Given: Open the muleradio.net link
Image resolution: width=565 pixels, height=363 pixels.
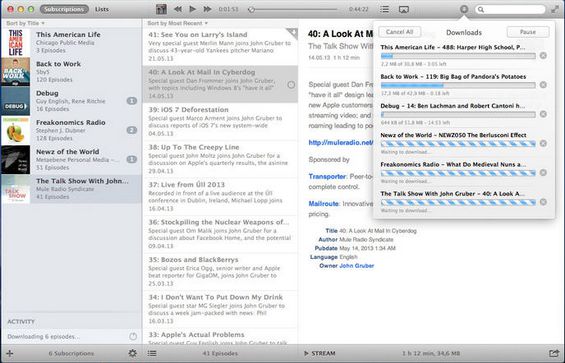Looking at the screenshot, I should point(340,142).
